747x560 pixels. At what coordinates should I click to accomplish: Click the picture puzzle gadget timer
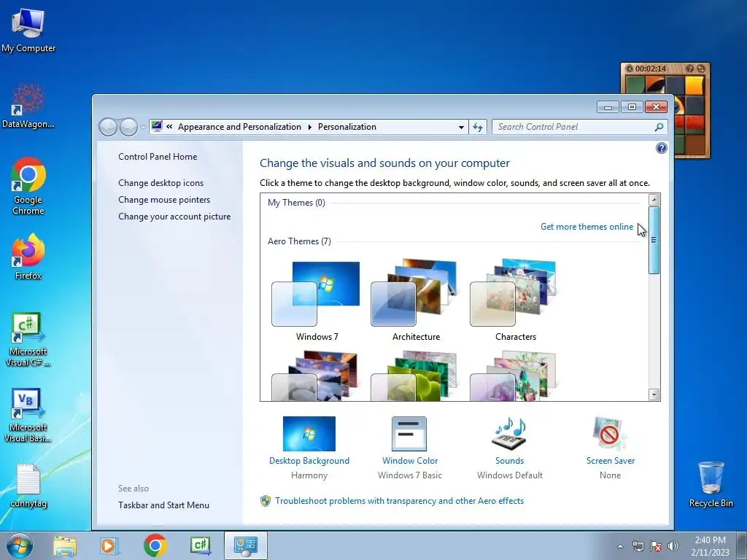650,69
